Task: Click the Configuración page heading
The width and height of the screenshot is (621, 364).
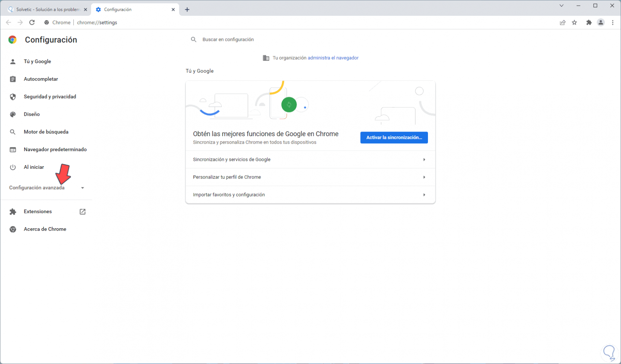Action: (51, 40)
